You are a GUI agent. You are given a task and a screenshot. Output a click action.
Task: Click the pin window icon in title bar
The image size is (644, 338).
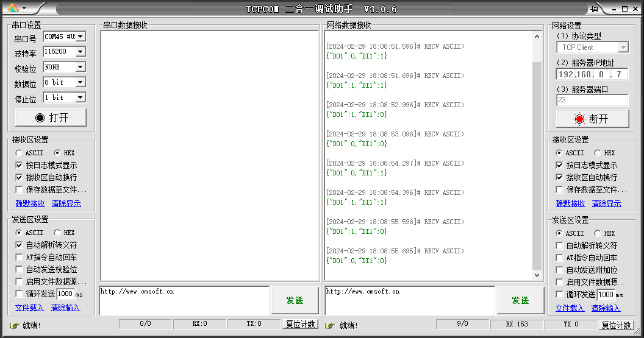[595, 9]
